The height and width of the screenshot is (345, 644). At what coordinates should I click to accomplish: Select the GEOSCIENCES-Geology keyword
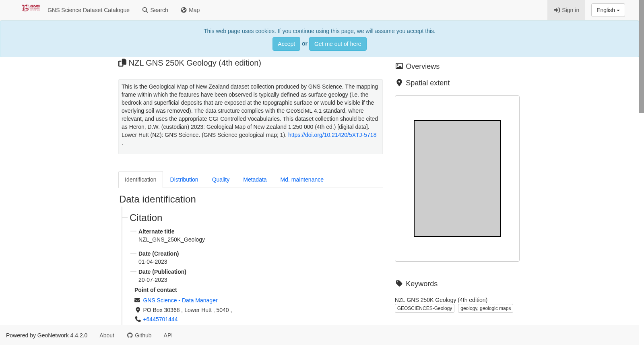coord(425,308)
